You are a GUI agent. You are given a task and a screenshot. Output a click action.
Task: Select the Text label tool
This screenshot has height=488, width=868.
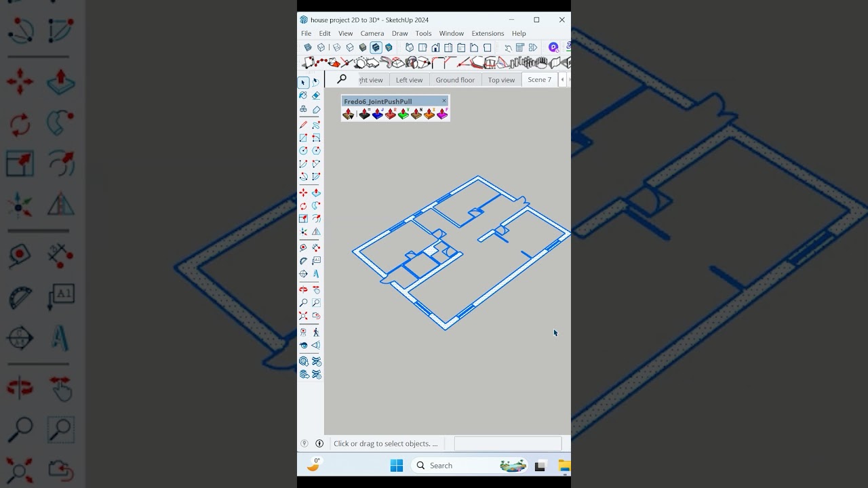(x=316, y=261)
